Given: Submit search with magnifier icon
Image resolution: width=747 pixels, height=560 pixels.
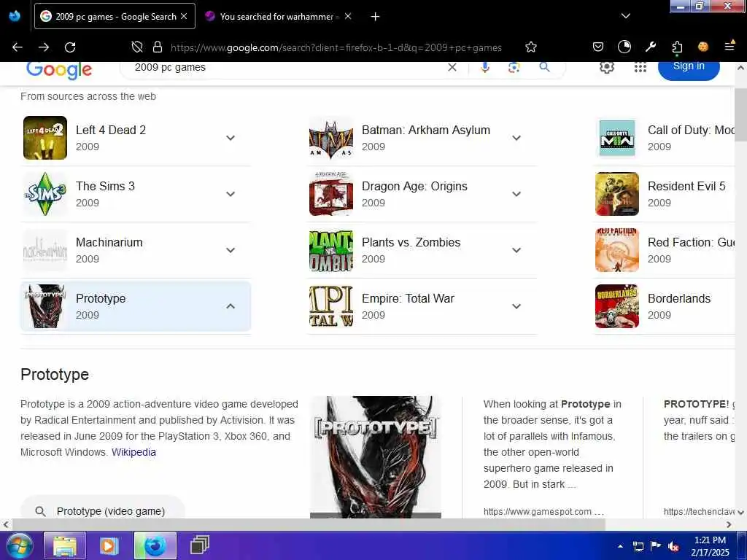Looking at the screenshot, I should [x=544, y=67].
